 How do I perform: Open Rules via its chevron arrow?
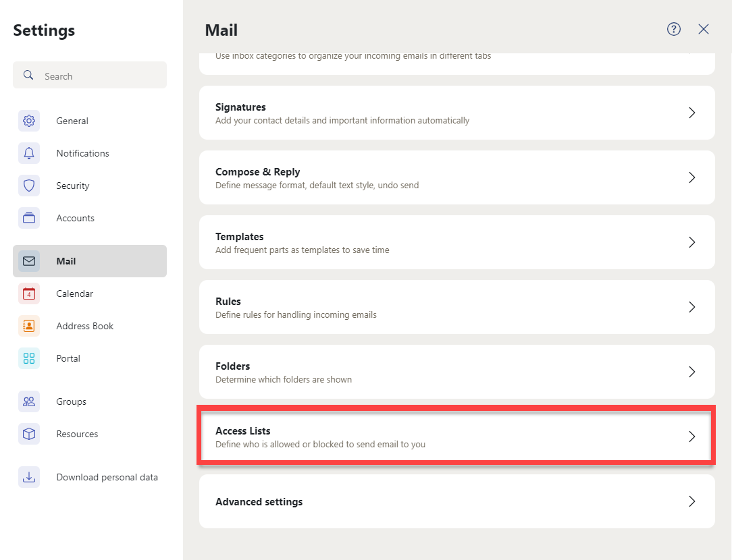tap(691, 307)
